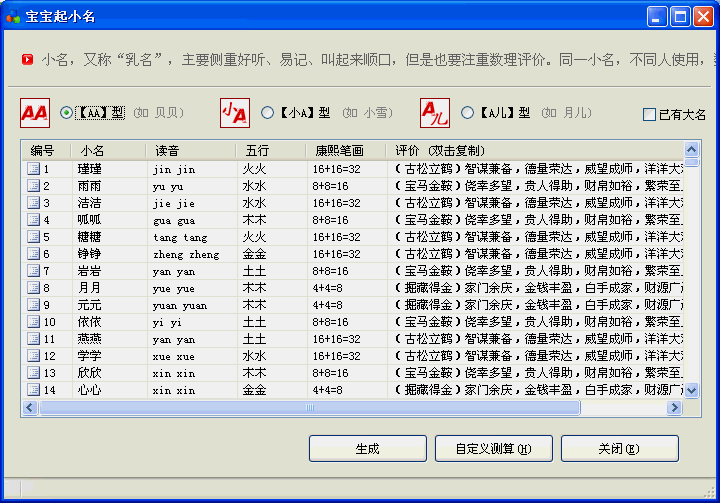Click the pinyin yuan yuan cell
720x503 pixels.
[x=180, y=305]
